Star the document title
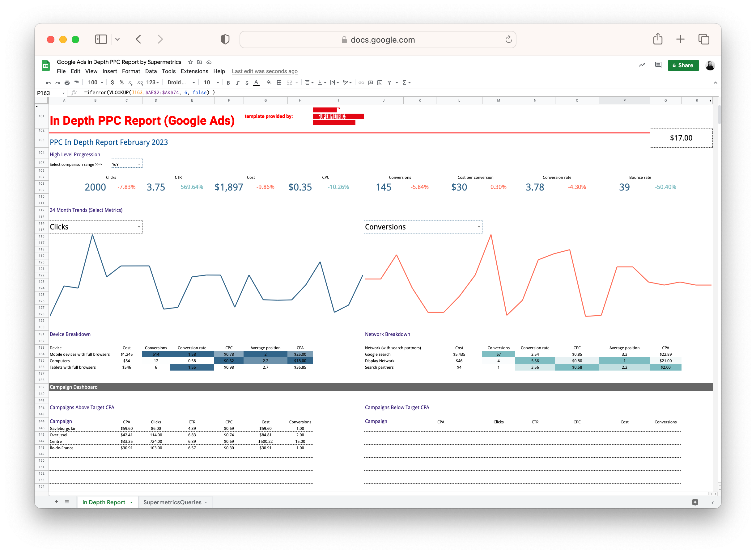Screen dimensions: 756x554 point(190,62)
